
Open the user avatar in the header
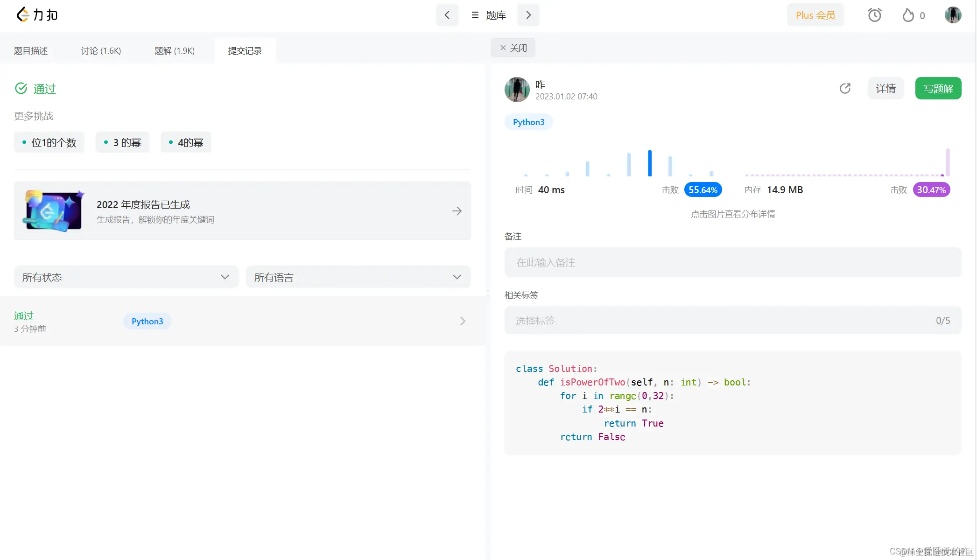click(x=953, y=15)
